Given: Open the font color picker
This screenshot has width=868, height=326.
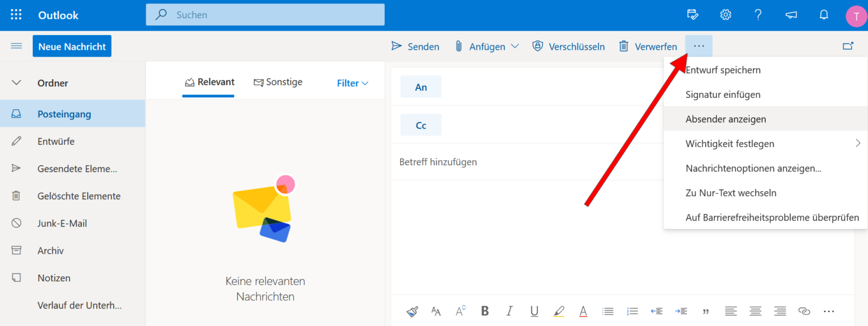Looking at the screenshot, I should point(583,311).
